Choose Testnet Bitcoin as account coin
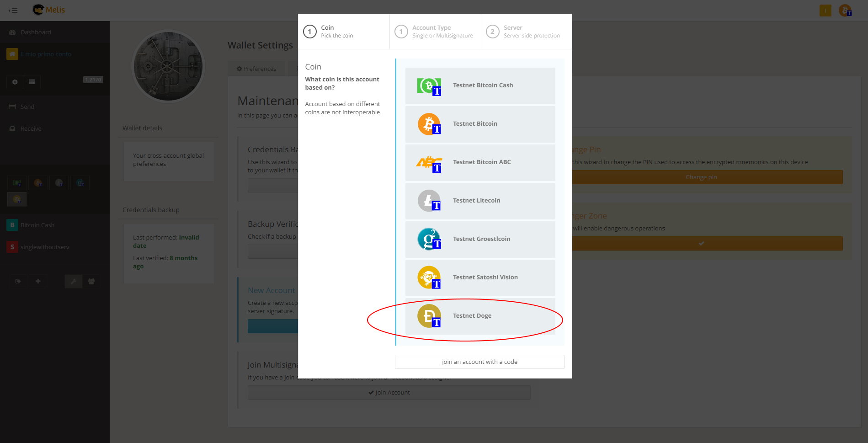Image resolution: width=868 pixels, height=443 pixels. click(480, 124)
